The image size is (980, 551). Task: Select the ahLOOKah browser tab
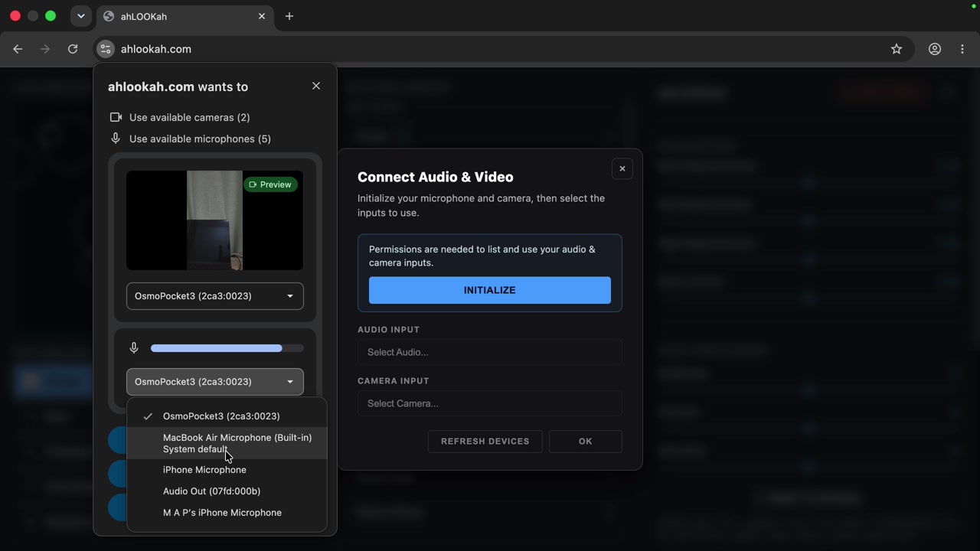[x=185, y=16]
